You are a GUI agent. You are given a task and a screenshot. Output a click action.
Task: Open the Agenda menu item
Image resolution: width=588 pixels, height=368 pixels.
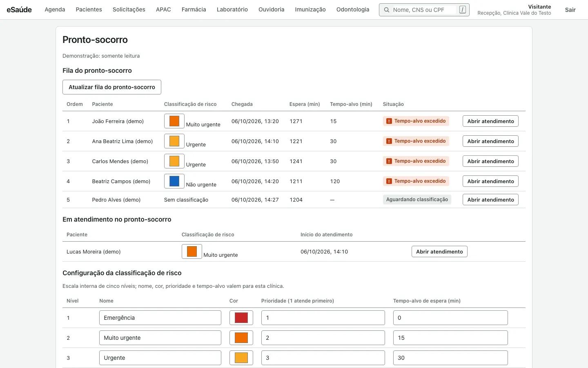[x=55, y=9]
